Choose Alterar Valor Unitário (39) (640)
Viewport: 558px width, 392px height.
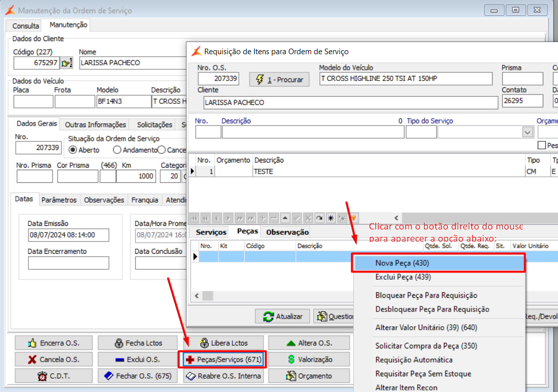click(439, 327)
